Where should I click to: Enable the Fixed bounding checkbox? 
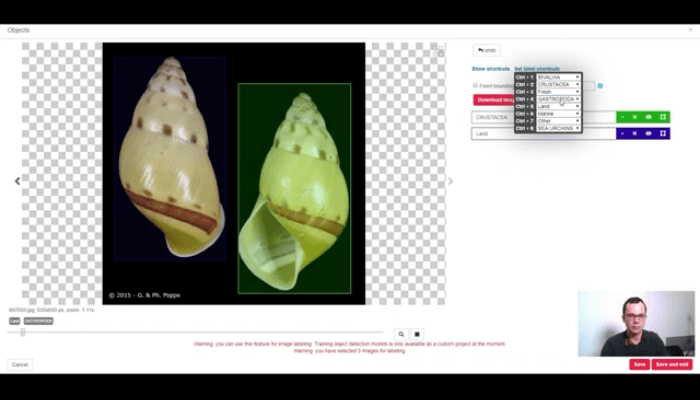point(475,85)
